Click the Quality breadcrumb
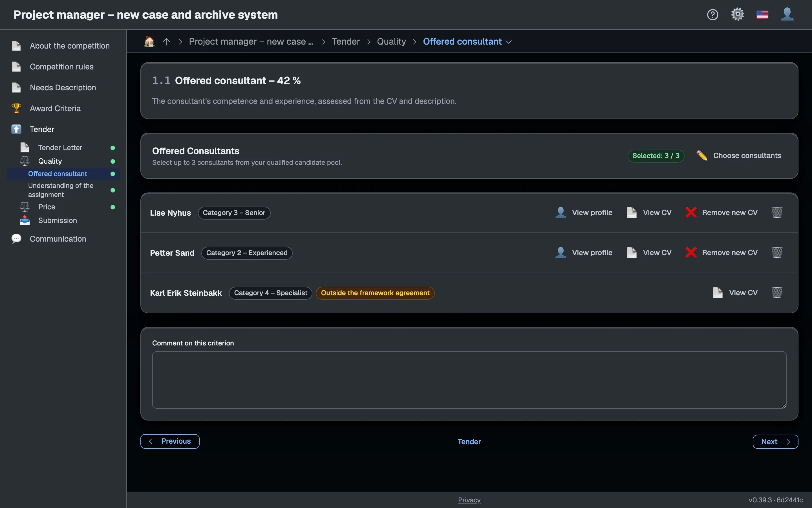The width and height of the screenshot is (812, 508). (x=391, y=42)
